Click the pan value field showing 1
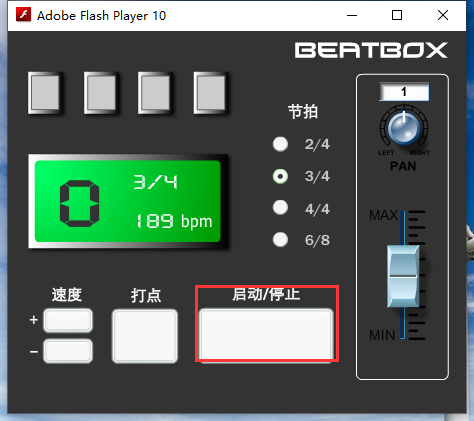 point(404,92)
